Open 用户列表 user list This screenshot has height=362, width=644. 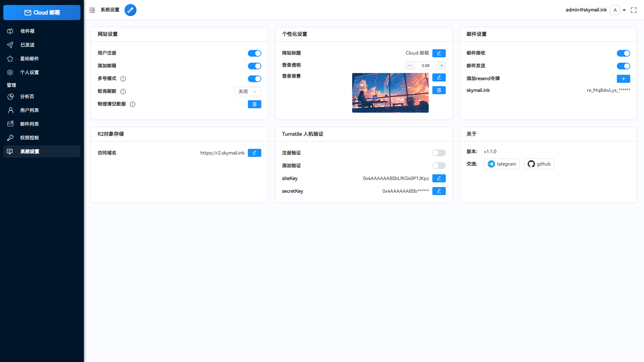point(42,110)
